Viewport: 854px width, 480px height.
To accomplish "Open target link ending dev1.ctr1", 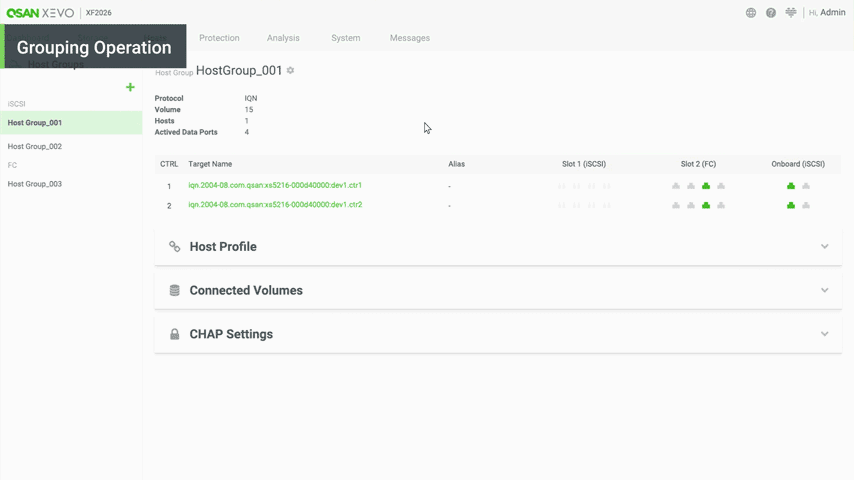I will click(275, 185).
